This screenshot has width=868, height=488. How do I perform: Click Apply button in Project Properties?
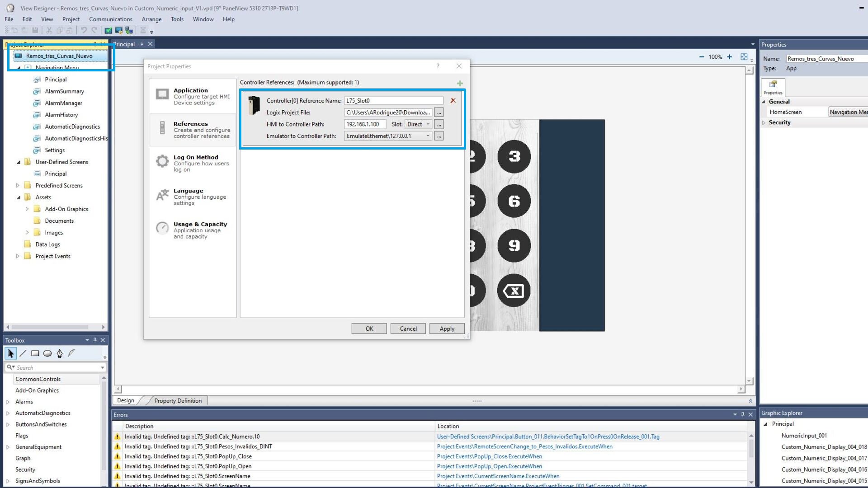(447, 328)
